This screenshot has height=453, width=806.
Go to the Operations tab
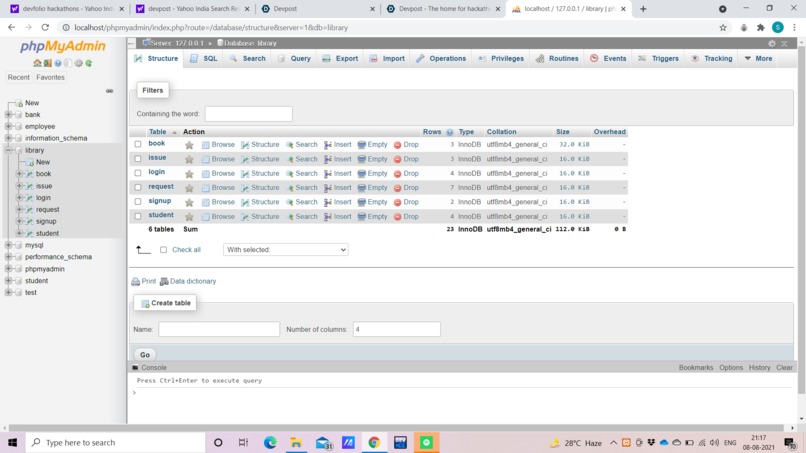(x=441, y=59)
